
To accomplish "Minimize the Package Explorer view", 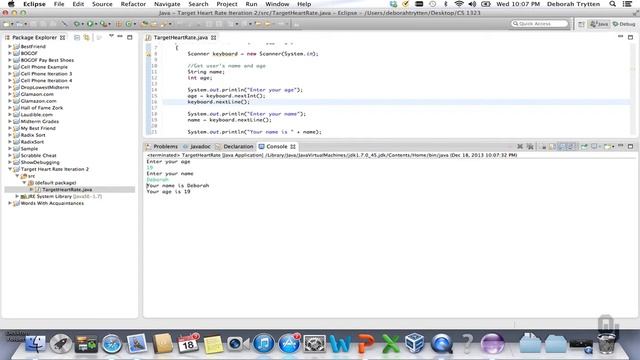I will pyautogui.click(x=120, y=36).
